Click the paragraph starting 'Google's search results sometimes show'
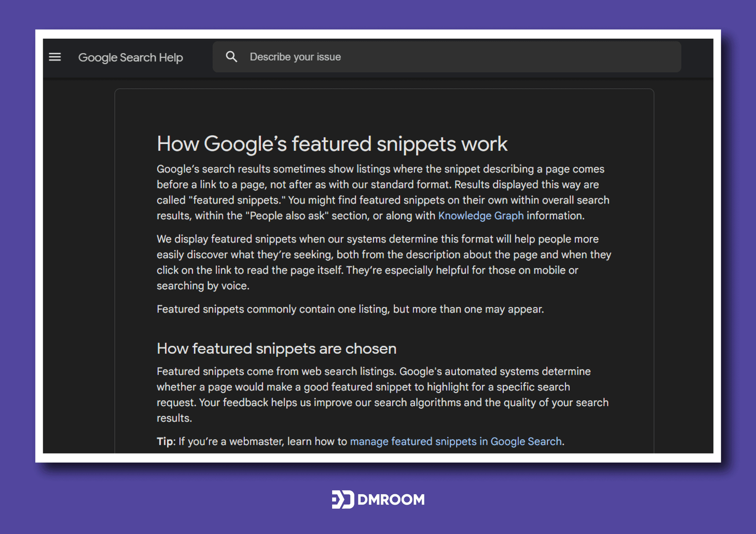 pyautogui.click(x=383, y=192)
